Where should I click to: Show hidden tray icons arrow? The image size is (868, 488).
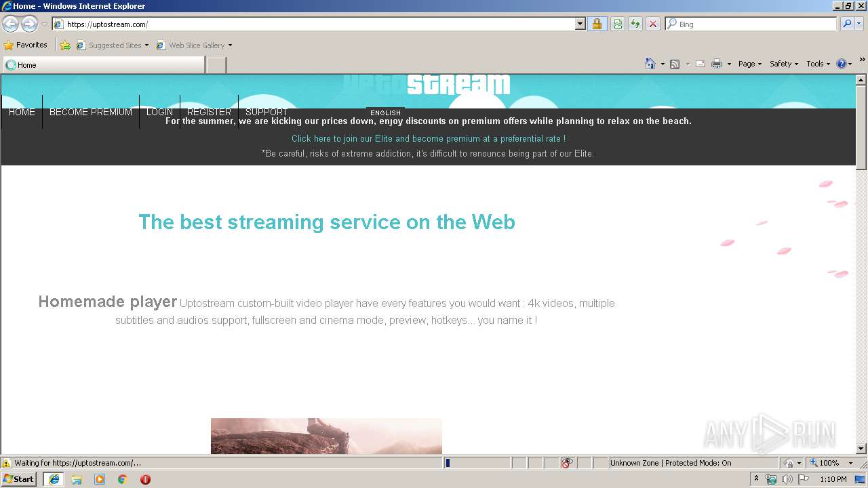coord(756,479)
